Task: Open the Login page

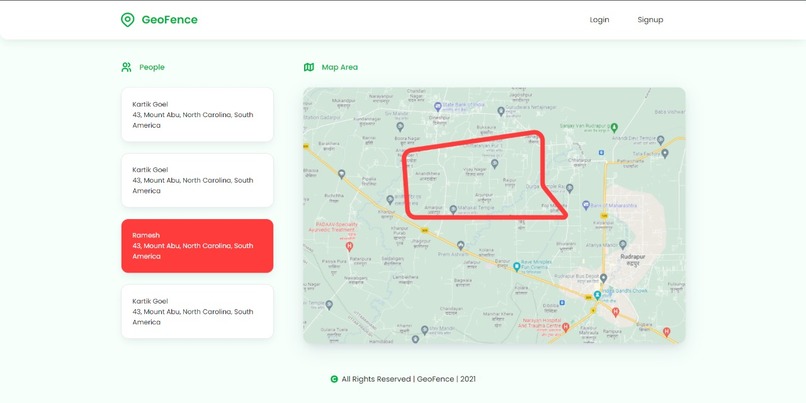Action: point(599,20)
